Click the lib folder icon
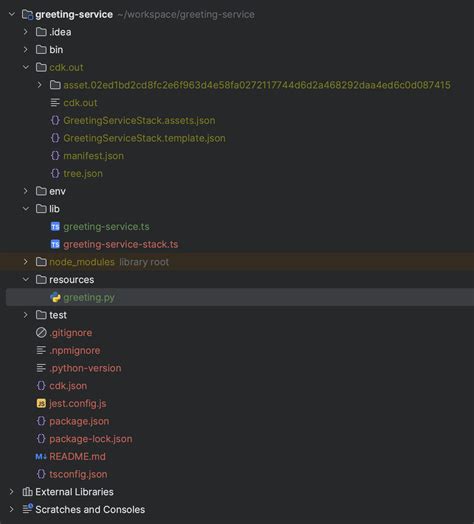The image size is (474, 524). click(41, 209)
